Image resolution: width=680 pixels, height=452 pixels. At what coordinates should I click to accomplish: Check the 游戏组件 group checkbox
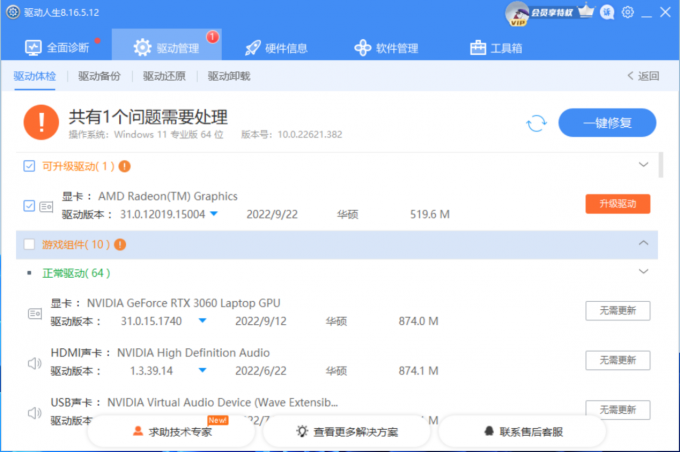point(28,244)
